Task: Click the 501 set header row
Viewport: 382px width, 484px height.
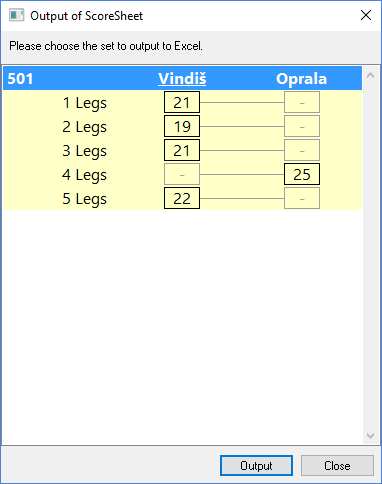Action: (x=182, y=78)
